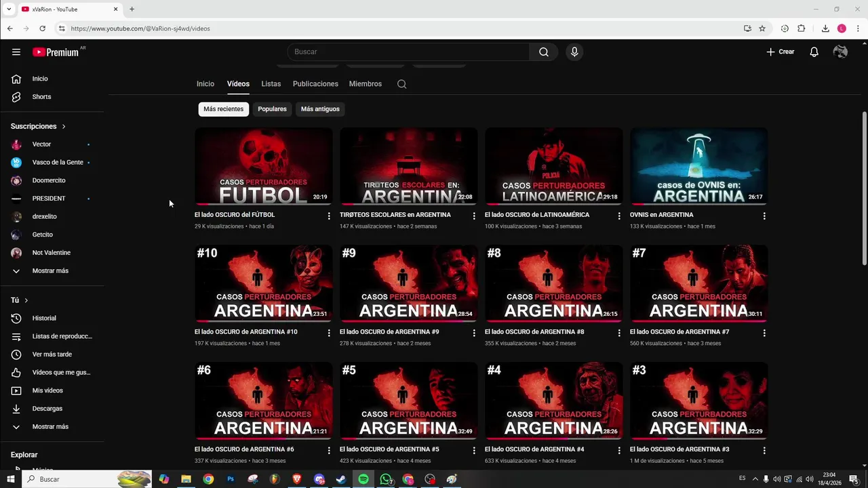Bookmark this page with star icon
The image size is (868, 488).
click(762, 28)
